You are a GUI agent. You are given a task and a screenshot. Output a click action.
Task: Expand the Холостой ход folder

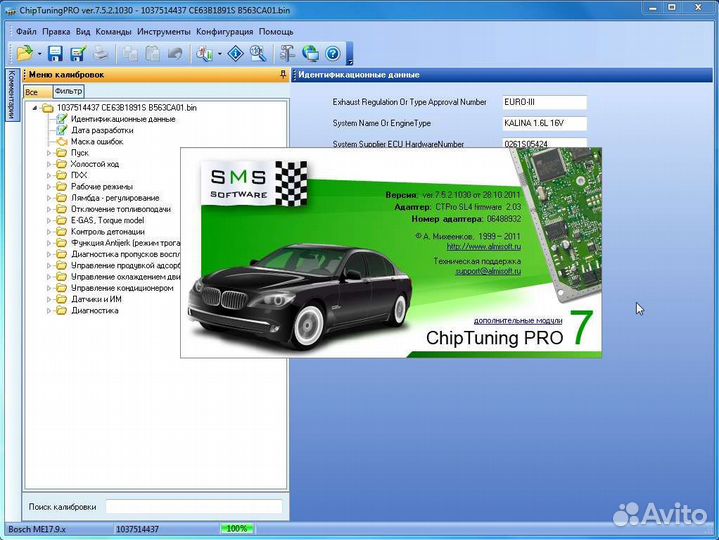48,164
